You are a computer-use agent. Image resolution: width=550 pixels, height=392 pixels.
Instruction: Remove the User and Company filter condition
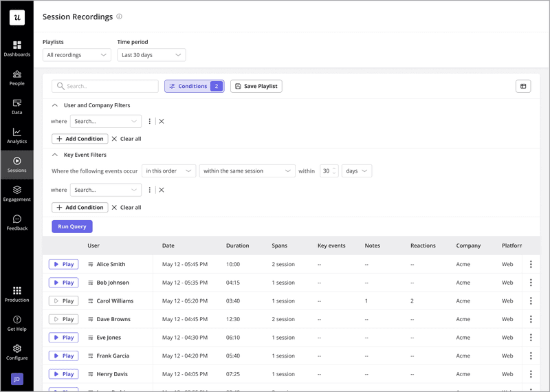click(162, 121)
